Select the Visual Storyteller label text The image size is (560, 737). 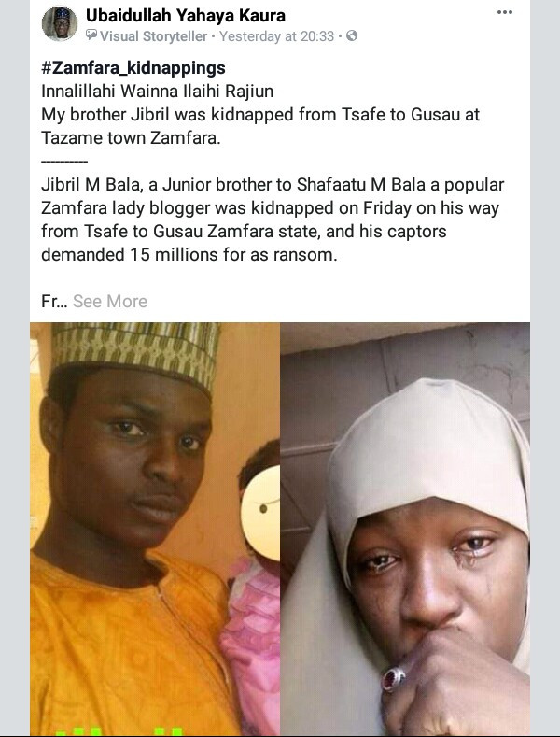pos(154,36)
